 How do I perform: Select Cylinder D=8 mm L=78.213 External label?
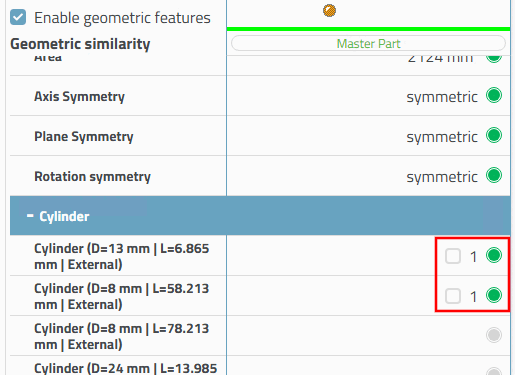click(x=121, y=336)
